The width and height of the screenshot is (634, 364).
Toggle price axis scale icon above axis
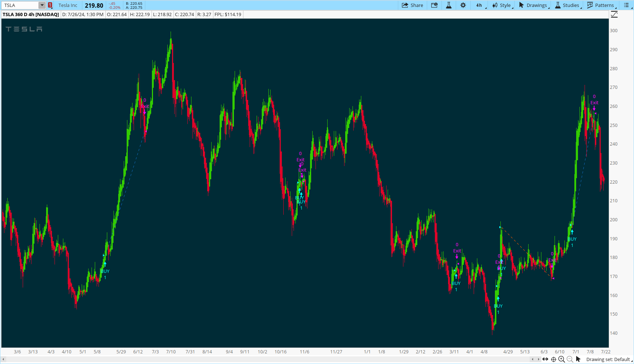point(614,15)
